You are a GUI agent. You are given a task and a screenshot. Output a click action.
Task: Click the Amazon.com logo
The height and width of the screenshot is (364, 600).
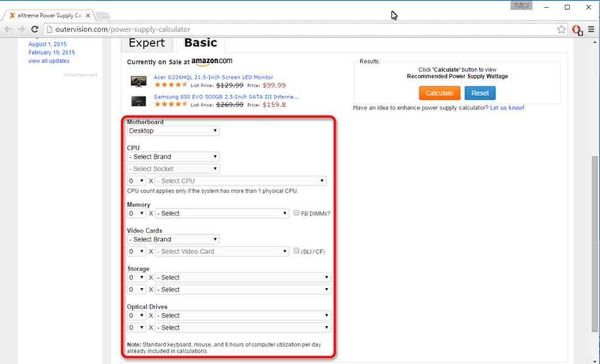[x=212, y=62]
